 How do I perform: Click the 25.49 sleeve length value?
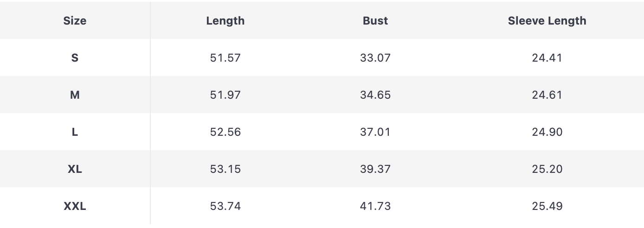click(x=547, y=206)
